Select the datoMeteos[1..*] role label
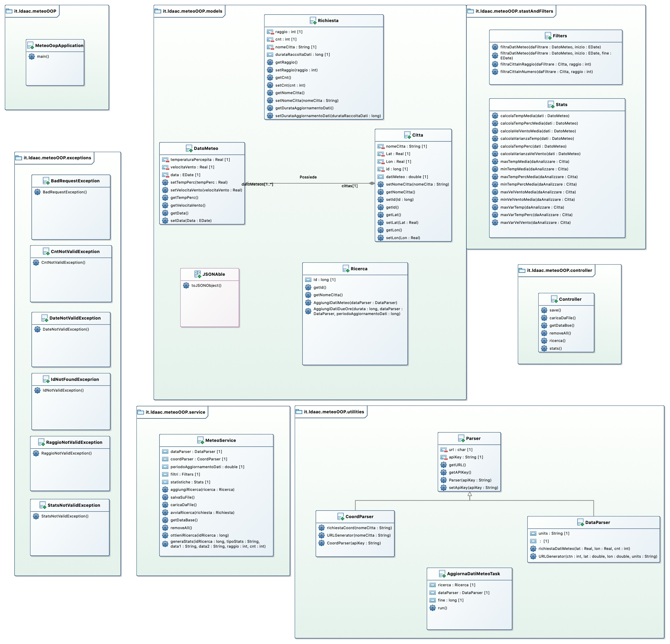This screenshot has height=644, width=670. tap(257, 185)
